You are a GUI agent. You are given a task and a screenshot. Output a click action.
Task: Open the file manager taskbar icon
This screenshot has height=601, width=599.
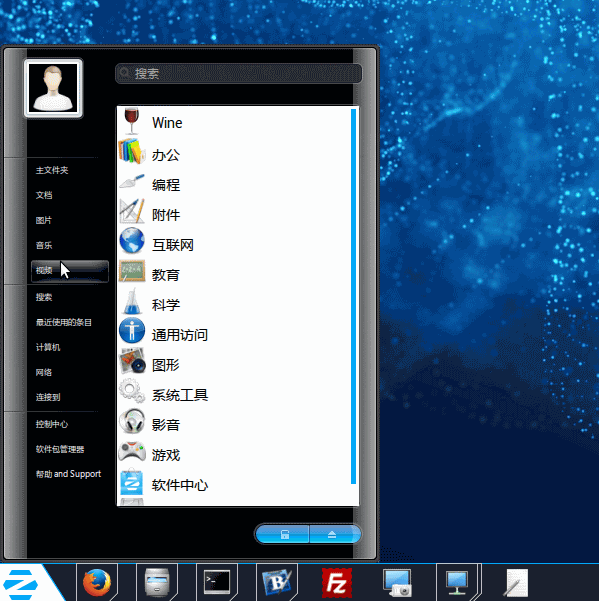(157, 583)
